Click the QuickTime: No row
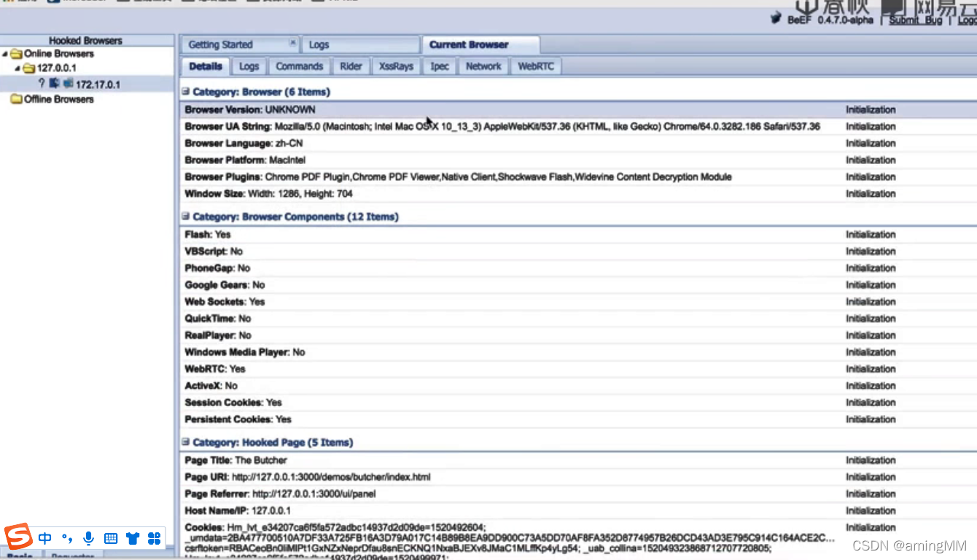977x560 pixels. point(578,319)
